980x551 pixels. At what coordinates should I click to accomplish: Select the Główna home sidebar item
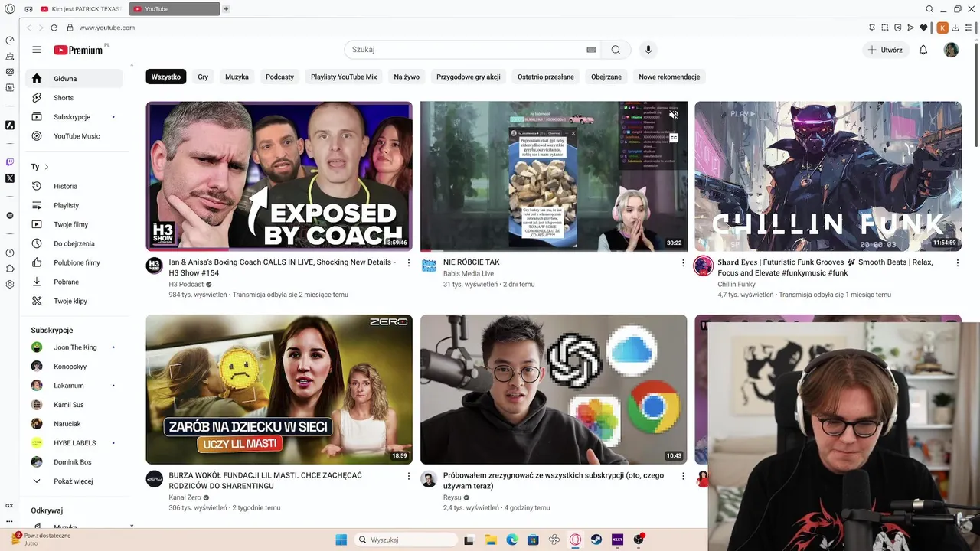(73, 79)
